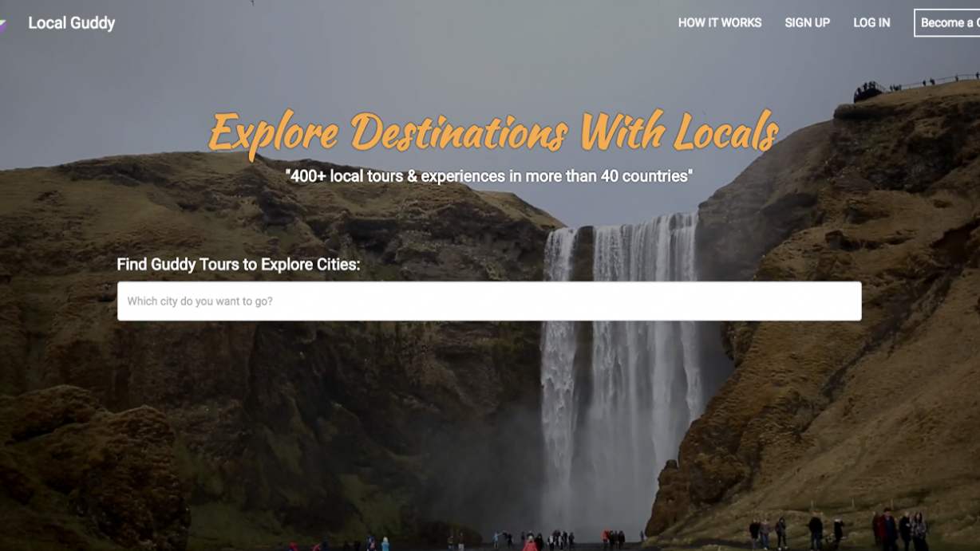Click the Local Guddy logo icon
This screenshot has height=551, width=980.
click(3, 25)
